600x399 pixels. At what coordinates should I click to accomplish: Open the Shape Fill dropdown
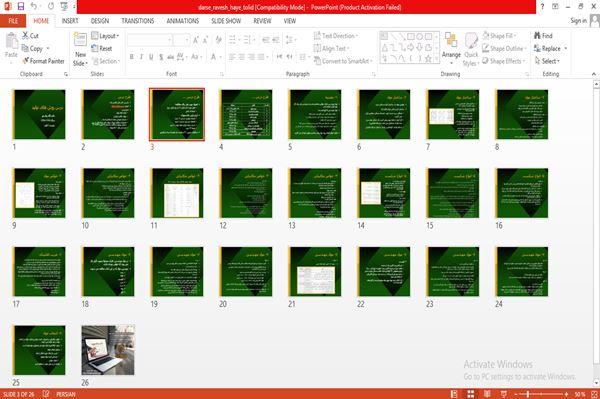(499, 36)
